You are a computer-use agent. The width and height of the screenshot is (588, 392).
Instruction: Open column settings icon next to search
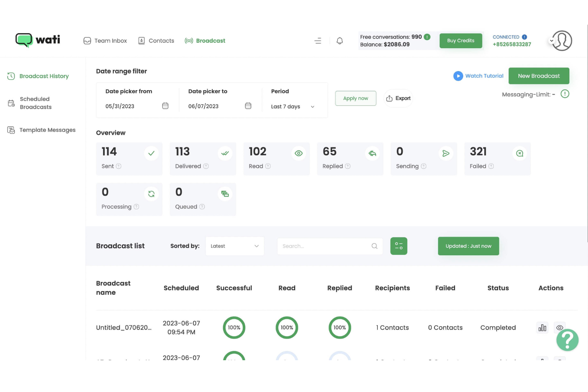(x=398, y=246)
